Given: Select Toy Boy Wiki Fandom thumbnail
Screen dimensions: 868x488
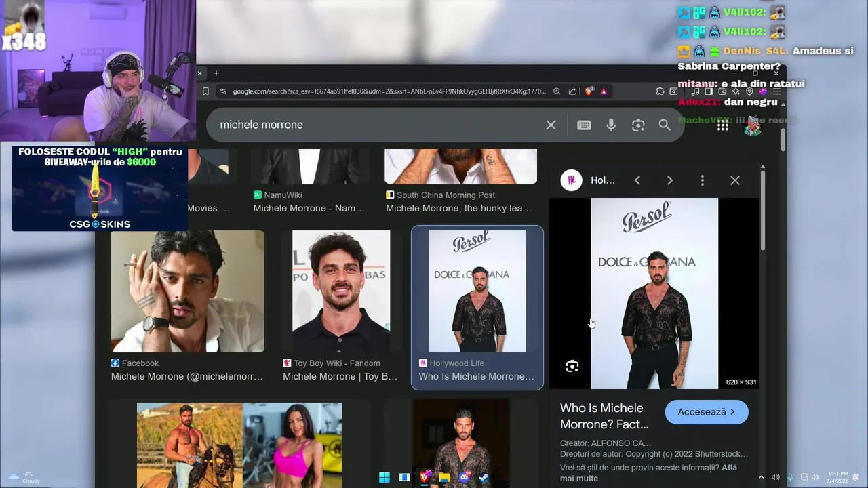Looking at the screenshot, I should [341, 291].
